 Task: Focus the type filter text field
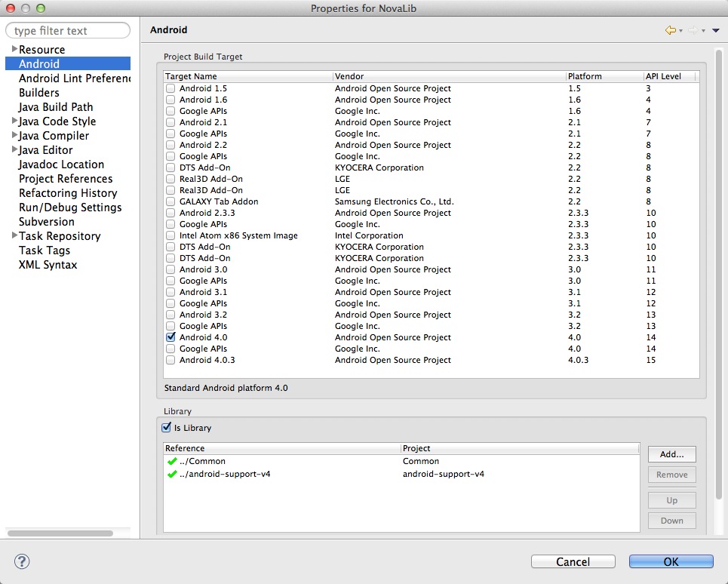(x=68, y=31)
